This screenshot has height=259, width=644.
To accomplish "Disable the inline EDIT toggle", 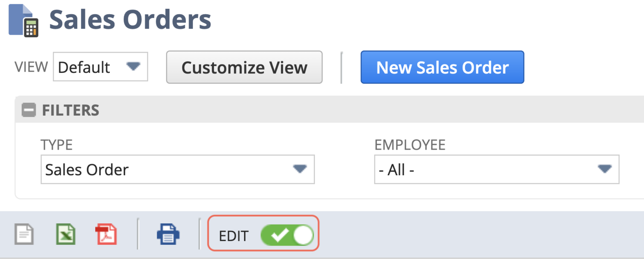I will pyautogui.click(x=287, y=235).
